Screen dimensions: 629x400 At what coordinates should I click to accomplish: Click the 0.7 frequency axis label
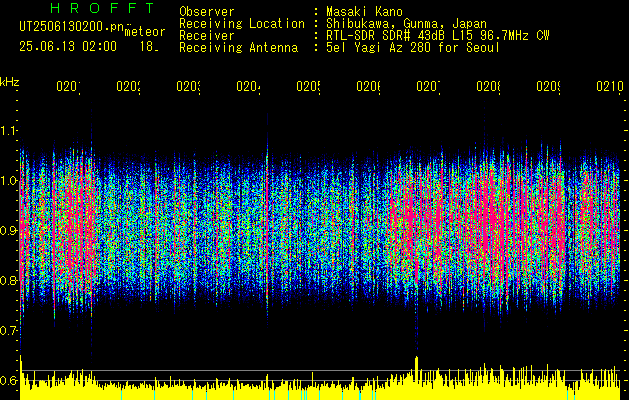pos(9,331)
